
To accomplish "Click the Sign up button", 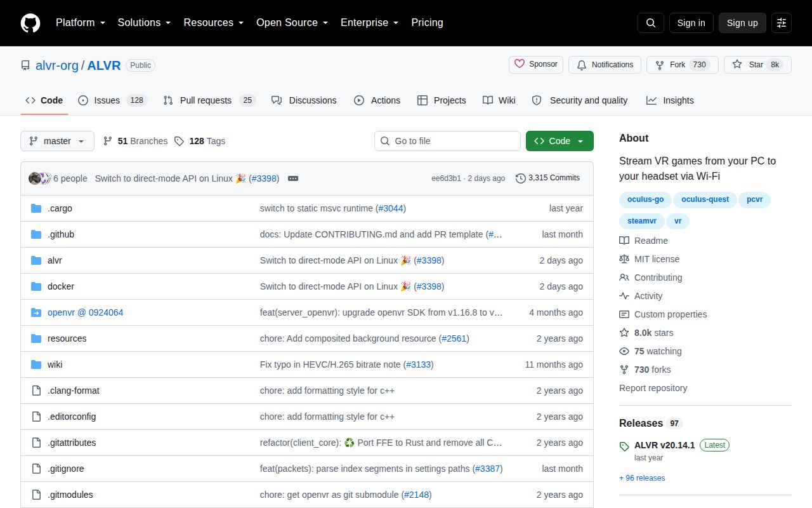I will pyautogui.click(x=742, y=23).
